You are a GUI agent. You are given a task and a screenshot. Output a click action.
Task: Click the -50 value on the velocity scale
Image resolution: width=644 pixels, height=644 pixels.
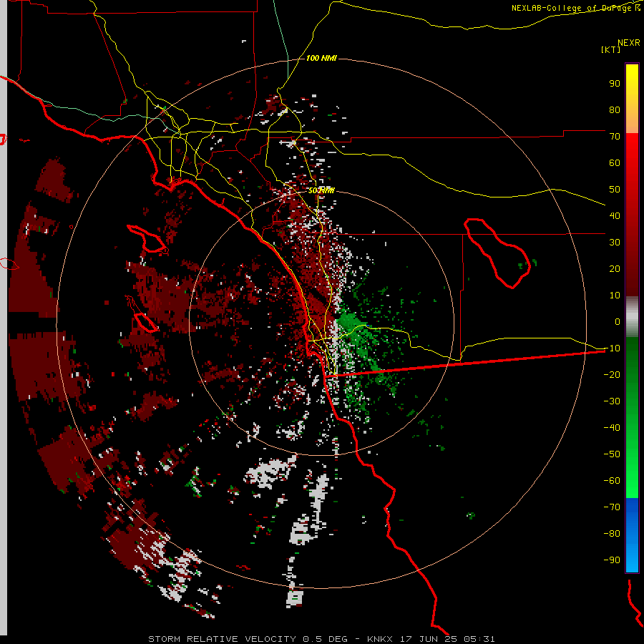612,454
